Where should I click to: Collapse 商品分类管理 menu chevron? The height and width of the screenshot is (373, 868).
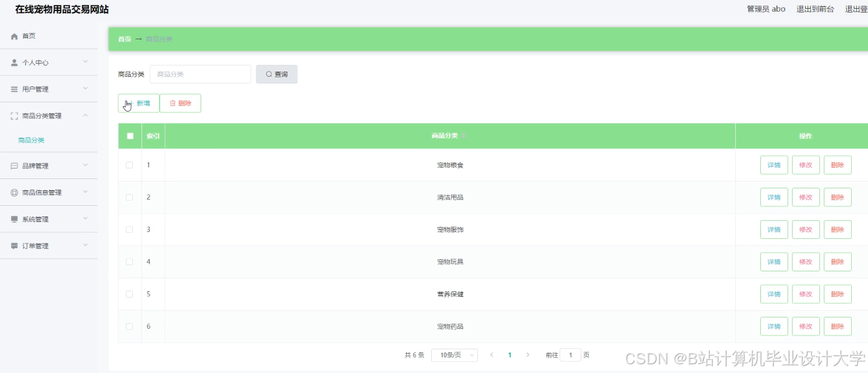coord(85,115)
